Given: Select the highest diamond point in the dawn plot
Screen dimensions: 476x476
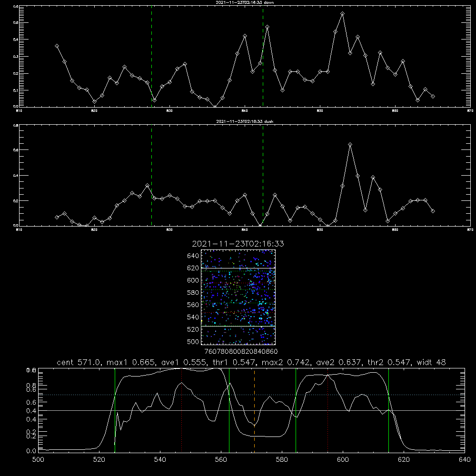Looking at the screenshot, I should click(342, 14).
